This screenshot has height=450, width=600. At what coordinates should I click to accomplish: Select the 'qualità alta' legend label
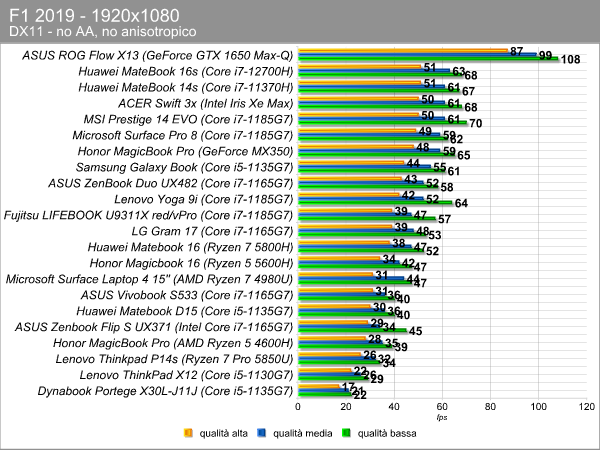click(223, 433)
